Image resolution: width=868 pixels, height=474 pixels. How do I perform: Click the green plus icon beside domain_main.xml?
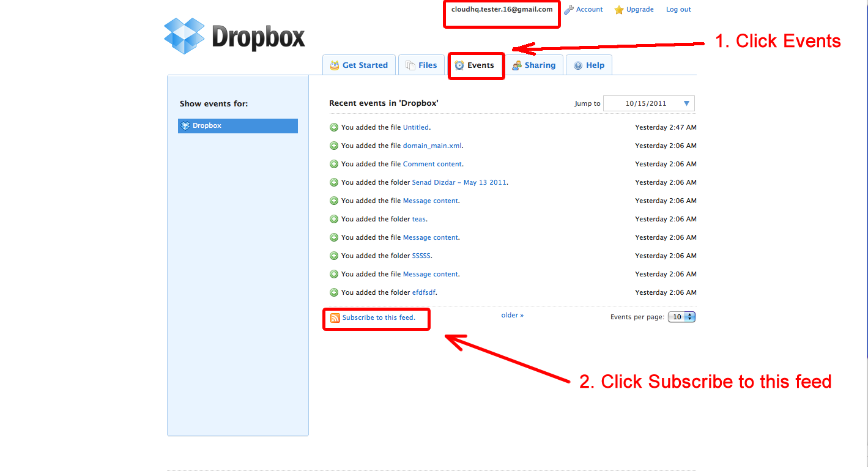(x=334, y=146)
